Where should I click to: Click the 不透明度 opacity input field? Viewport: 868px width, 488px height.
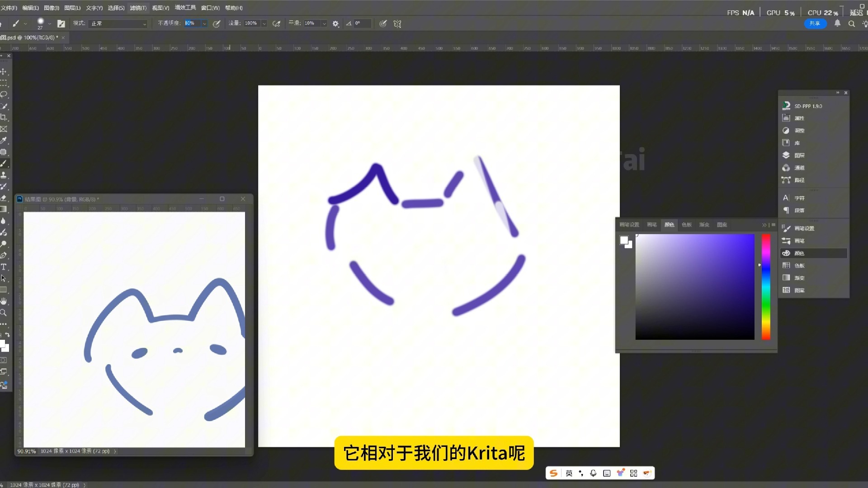192,23
